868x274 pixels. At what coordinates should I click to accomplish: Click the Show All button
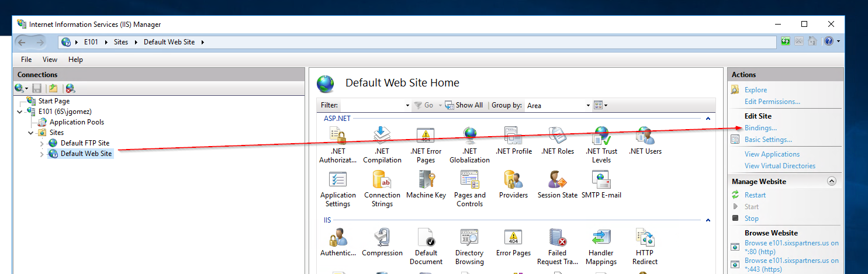(464, 105)
